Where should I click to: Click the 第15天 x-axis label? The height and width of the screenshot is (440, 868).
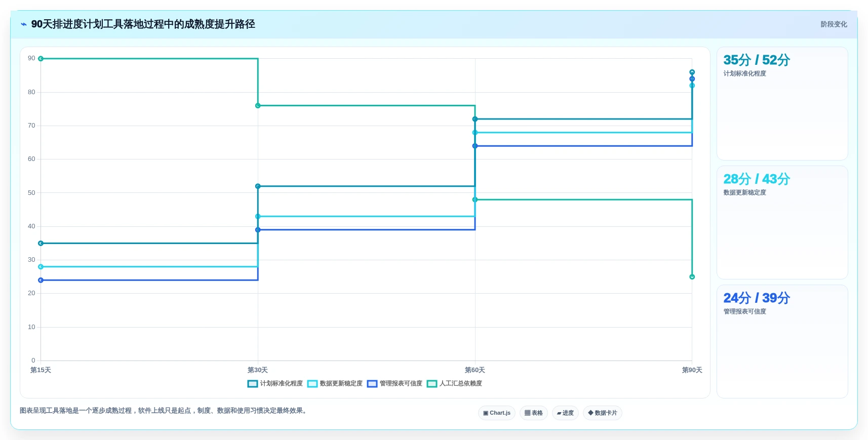pos(41,370)
